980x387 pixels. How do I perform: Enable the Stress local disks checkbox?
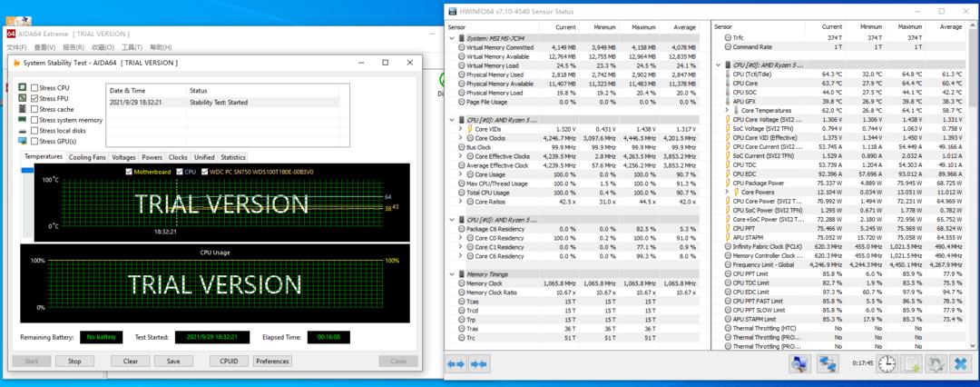[x=34, y=130]
